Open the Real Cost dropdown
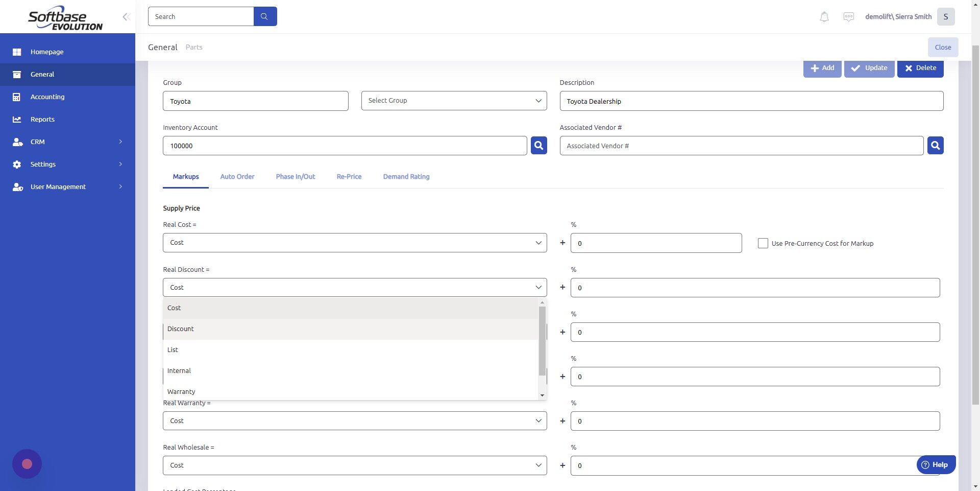 click(x=355, y=242)
